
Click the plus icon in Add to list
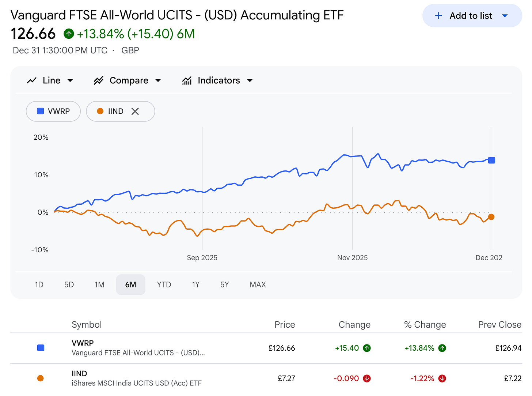[438, 16]
